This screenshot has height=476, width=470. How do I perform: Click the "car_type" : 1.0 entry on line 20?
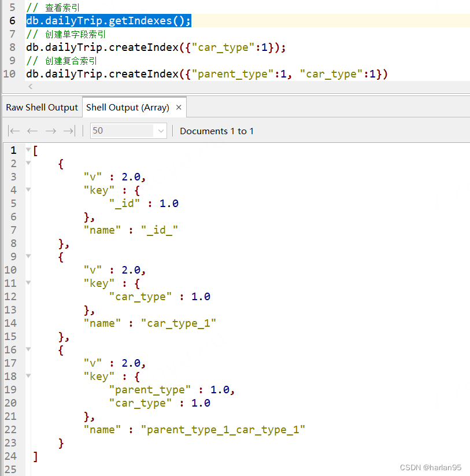(x=160, y=403)
